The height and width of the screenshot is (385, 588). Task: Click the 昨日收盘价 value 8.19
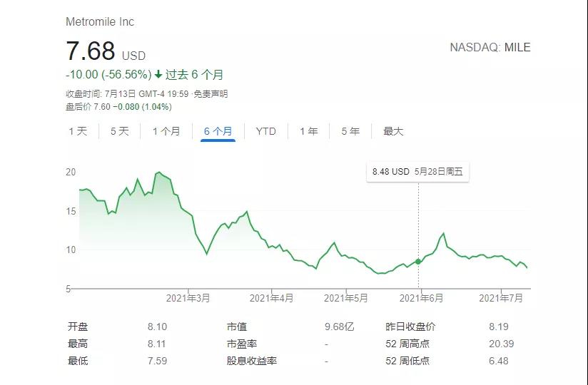pyautogui.click(x=501, y=327)
